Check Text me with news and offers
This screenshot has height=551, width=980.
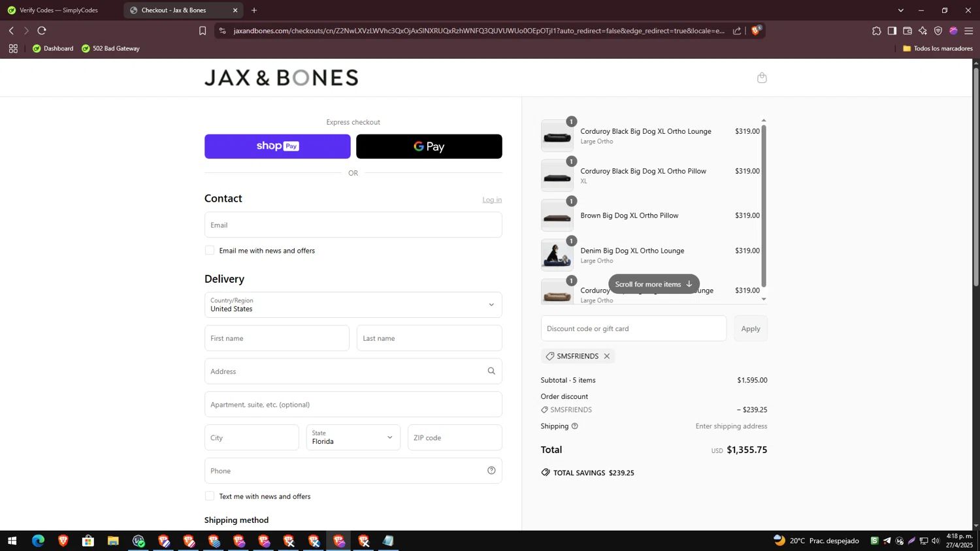click(210, 496)
